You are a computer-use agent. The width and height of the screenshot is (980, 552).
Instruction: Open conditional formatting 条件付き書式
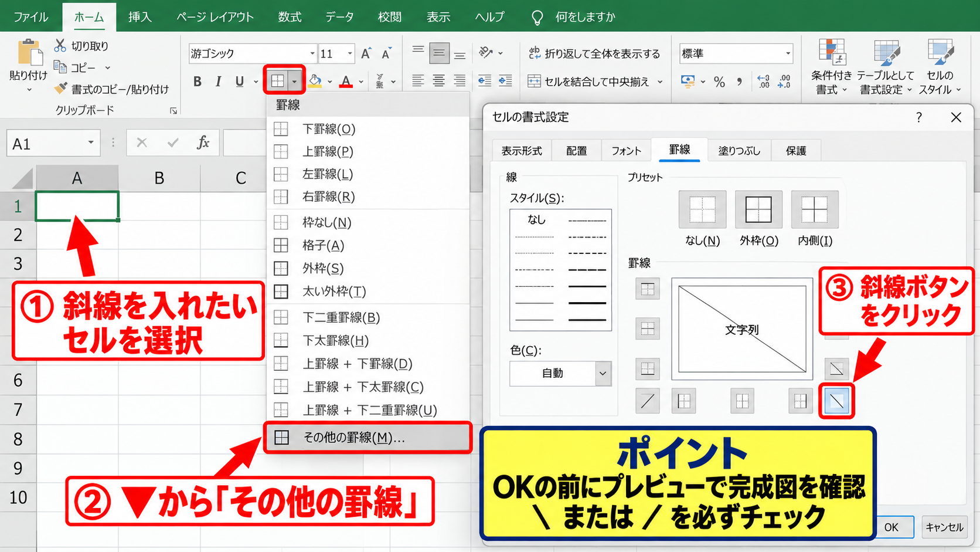[x=831, y=67]
